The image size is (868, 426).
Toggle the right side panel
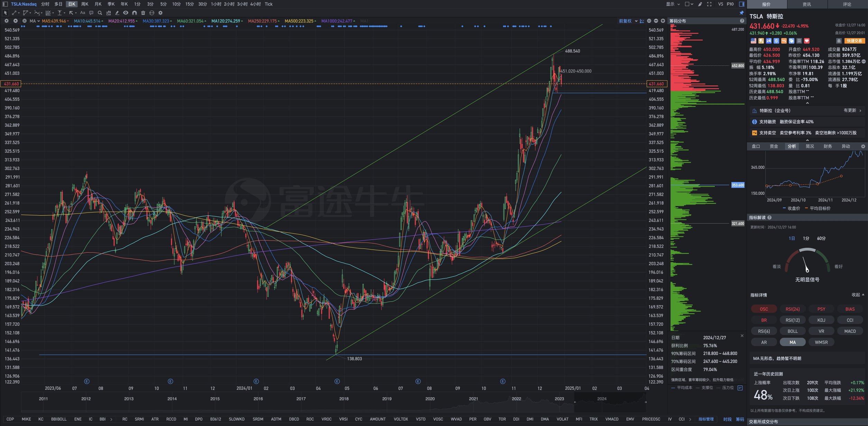tap(742, 4)
